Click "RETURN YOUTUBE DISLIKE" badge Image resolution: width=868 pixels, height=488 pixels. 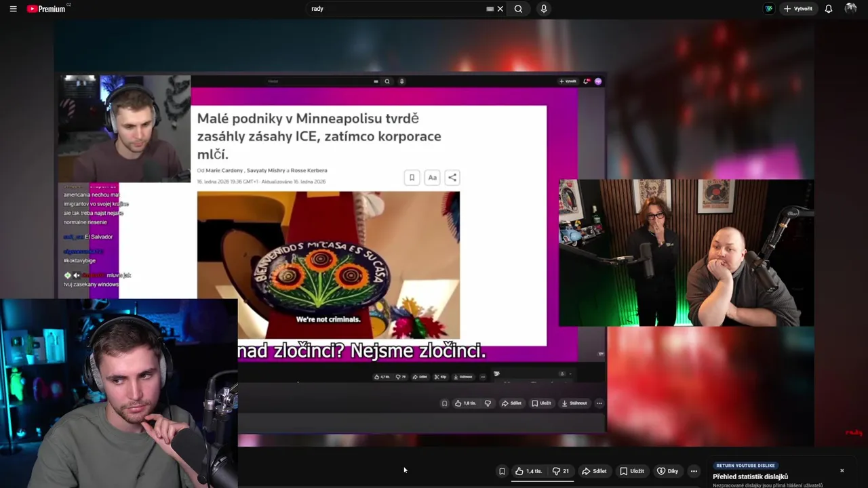(745, 466)
